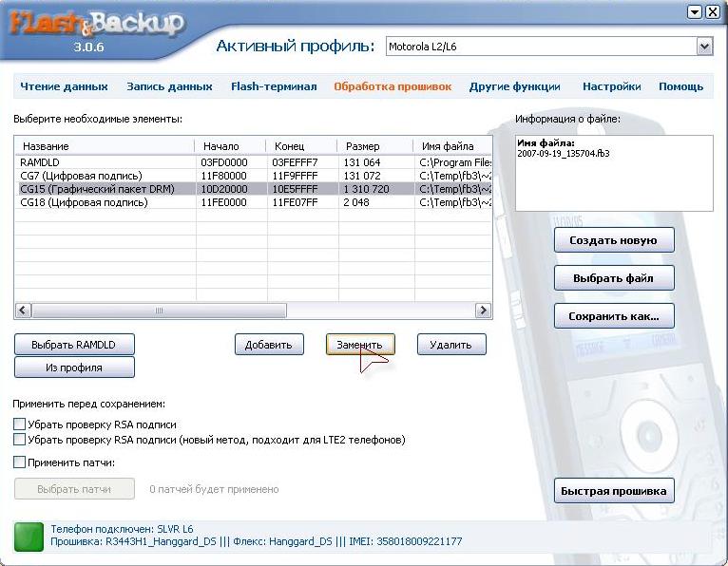Click the C:\Program Files file path cell
Screen dimensions: 728x566
coord(455,162)
